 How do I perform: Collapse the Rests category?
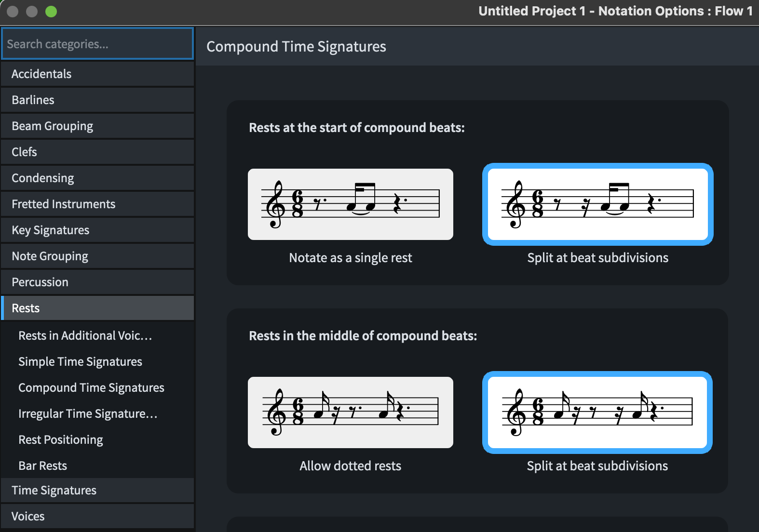(x=97, y=308)
